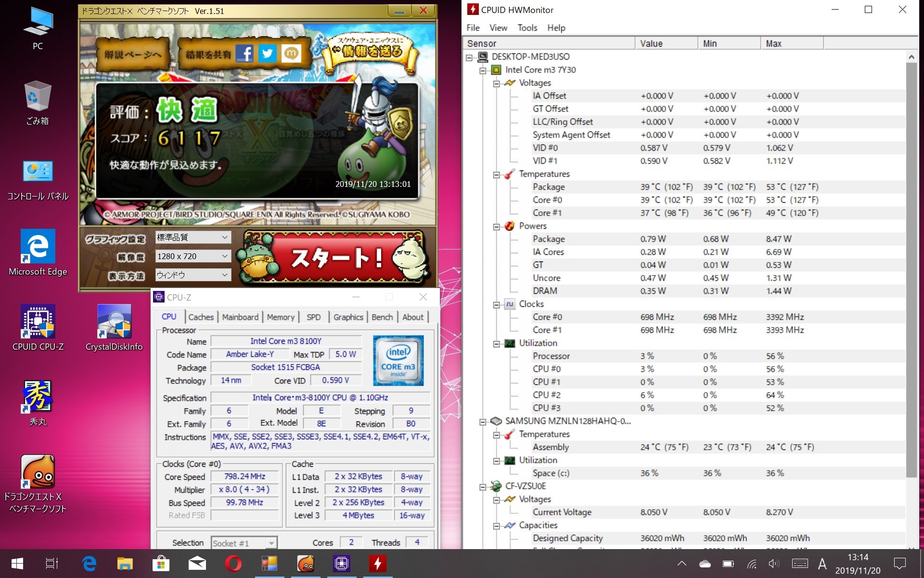The height and width of the screenshot is (578, 924).
Task: Open Microsoft Store from taskbar
Action: click(161, 563)
